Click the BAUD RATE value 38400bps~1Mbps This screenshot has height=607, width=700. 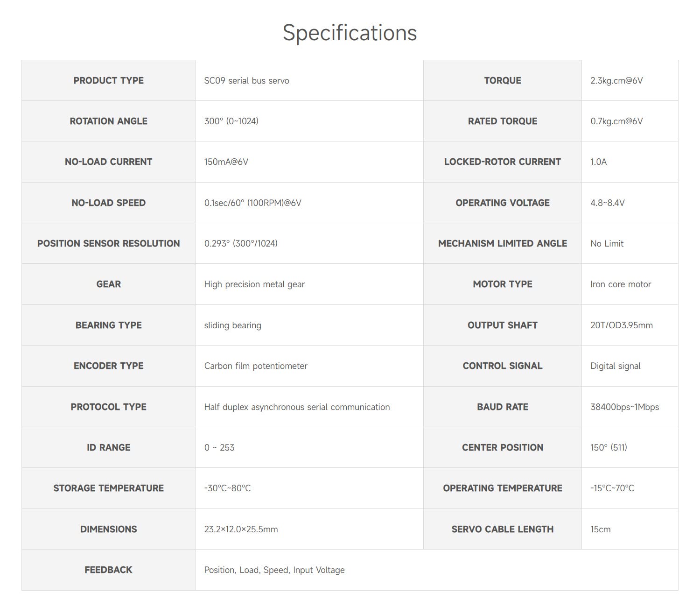(624, 407)
